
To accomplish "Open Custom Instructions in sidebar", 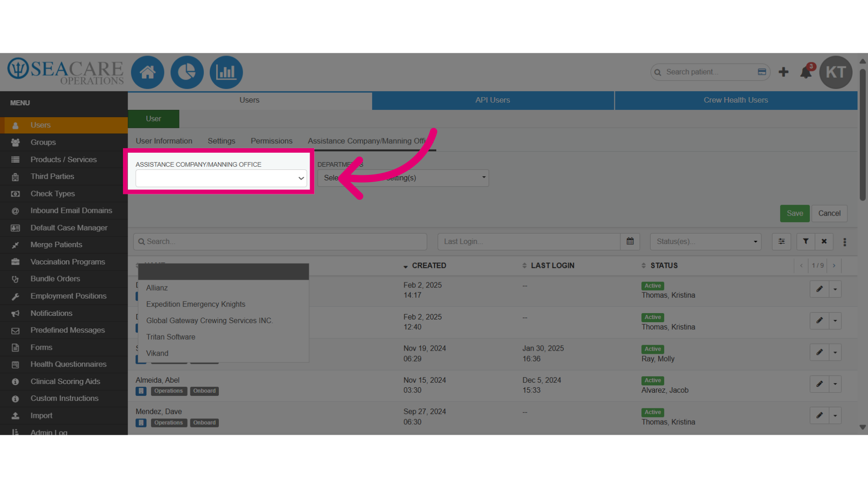I will coord(64,399).
